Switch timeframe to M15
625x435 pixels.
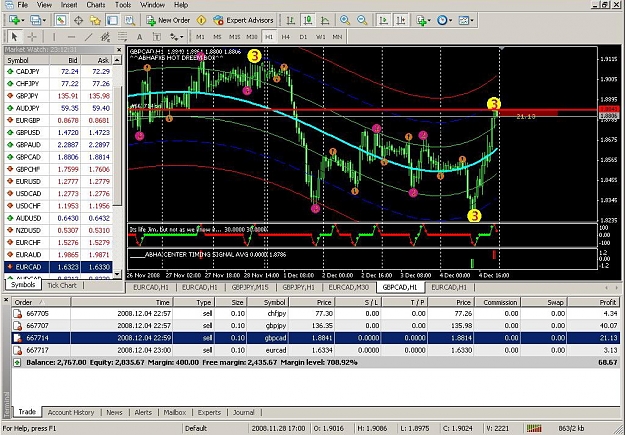pyautogui.click(x=234, y=37)
